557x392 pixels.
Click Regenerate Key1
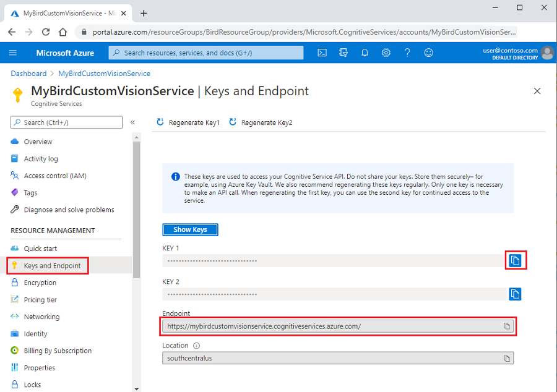coord(189,122)
